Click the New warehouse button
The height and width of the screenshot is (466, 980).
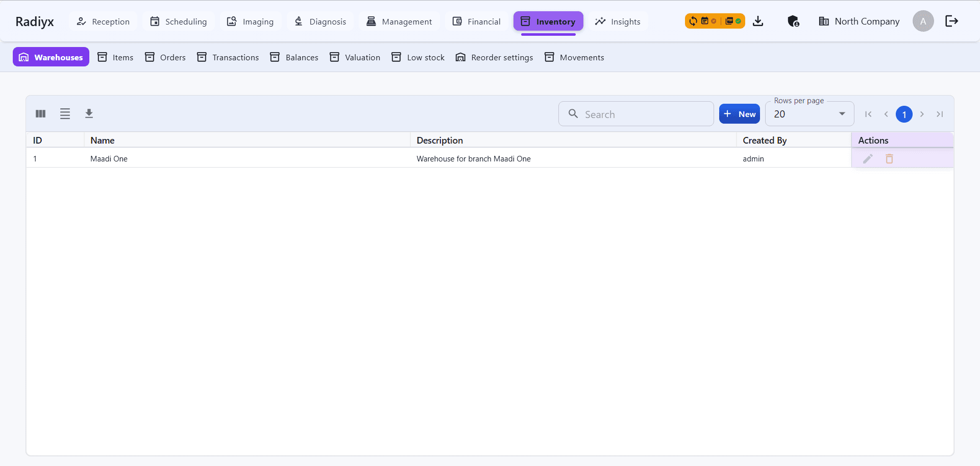[x=739, y=114]
